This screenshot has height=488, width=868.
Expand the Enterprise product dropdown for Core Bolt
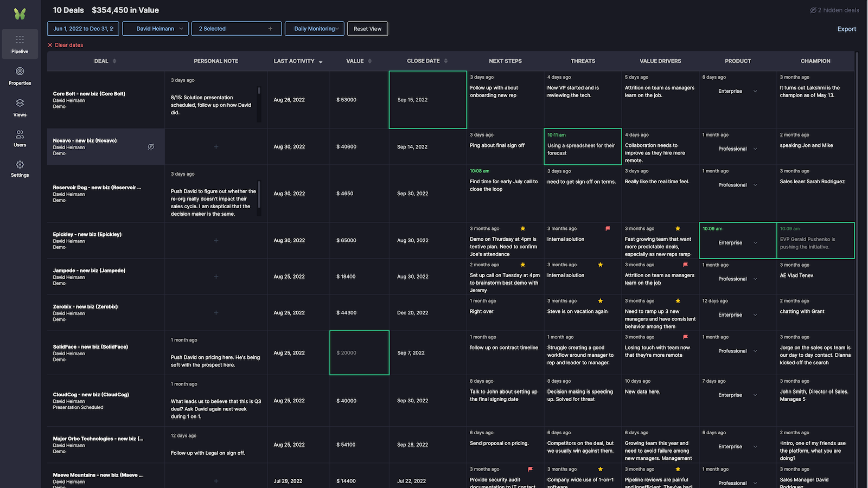click(755, 91)
